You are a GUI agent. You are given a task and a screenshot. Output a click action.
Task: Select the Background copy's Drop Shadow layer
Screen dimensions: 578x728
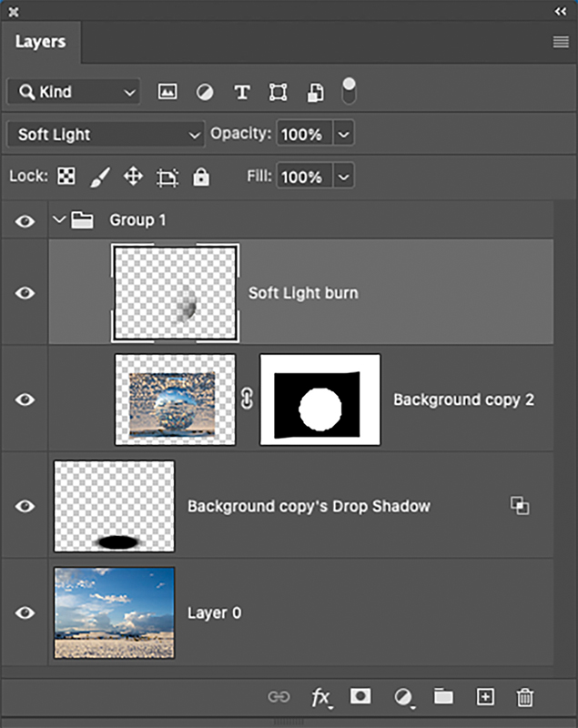[x=309, y=506]
